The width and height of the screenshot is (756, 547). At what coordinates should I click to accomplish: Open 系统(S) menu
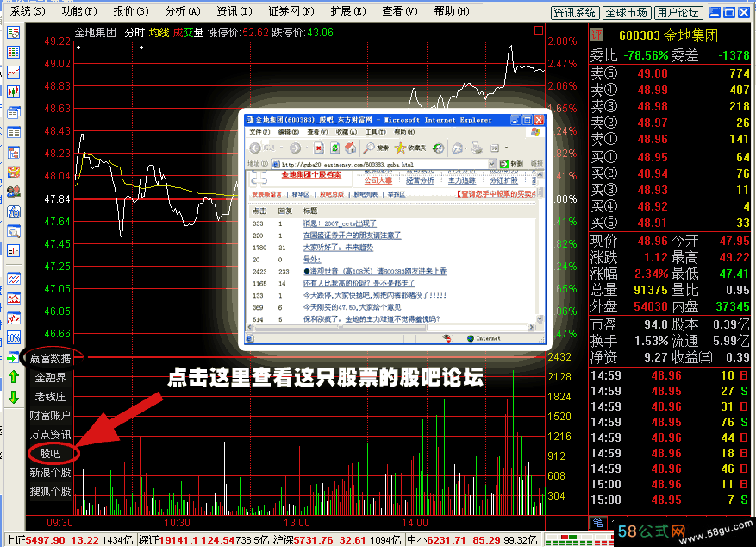(x=28, y=10)
